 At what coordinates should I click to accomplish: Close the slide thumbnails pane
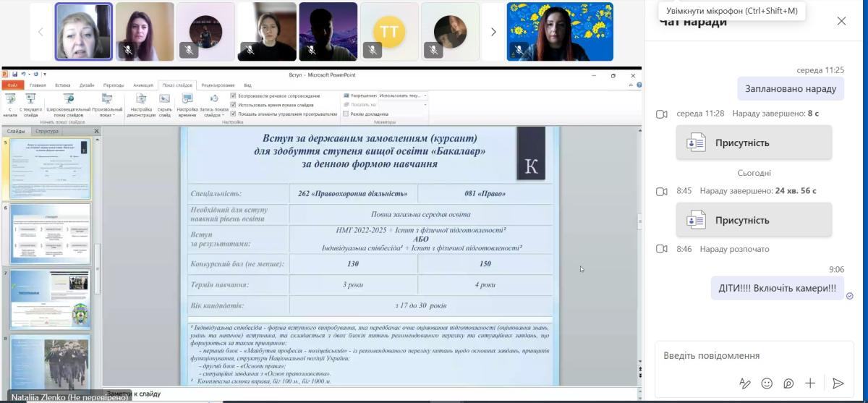point(97,131)
